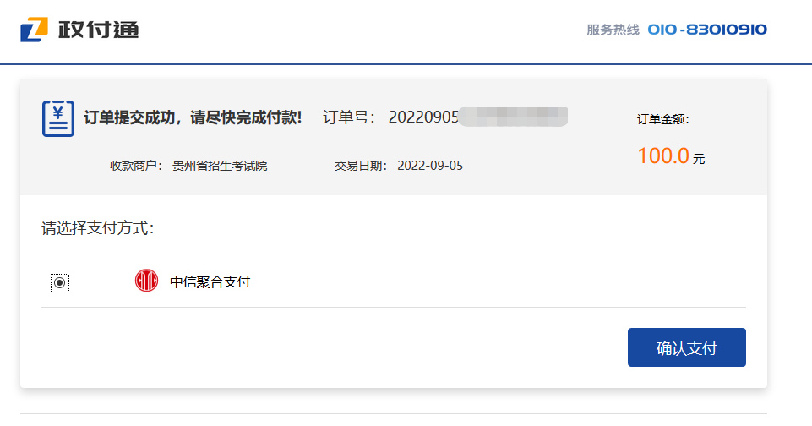Click the red CITIC bank logo icon
Image resolution: width=812 pixels, height=426 pixels.
pos(147,281)
